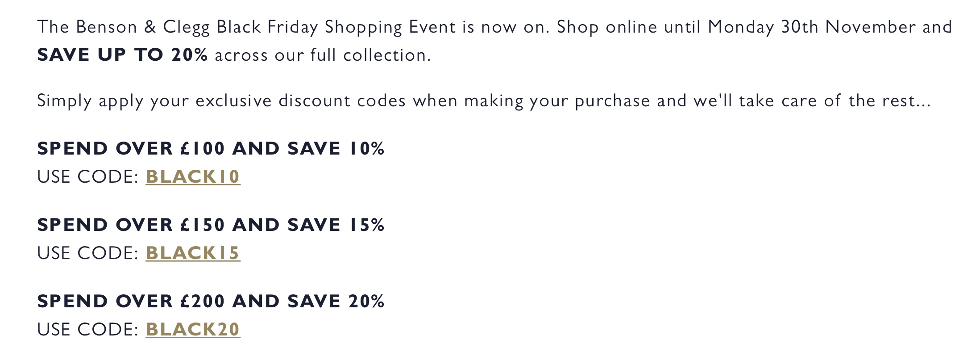Click the 'Spend over £150 and save 15%' heading
Screen dimensions: 980x352
(211, 225)
